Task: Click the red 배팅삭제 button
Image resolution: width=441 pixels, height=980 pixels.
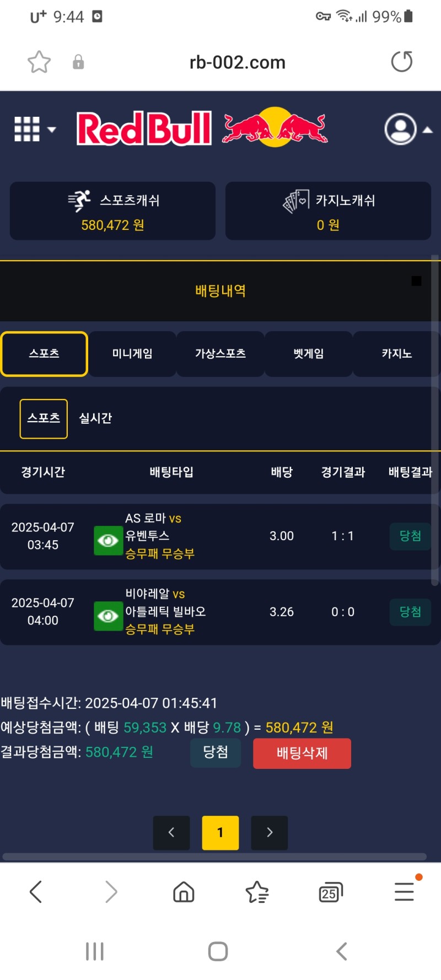Action: [x=302, y=753]
